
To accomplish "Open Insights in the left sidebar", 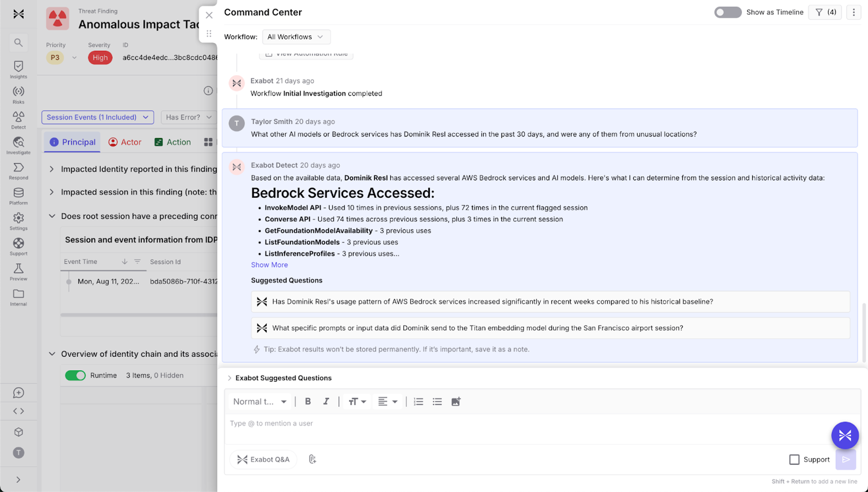I will coord(18,70).
